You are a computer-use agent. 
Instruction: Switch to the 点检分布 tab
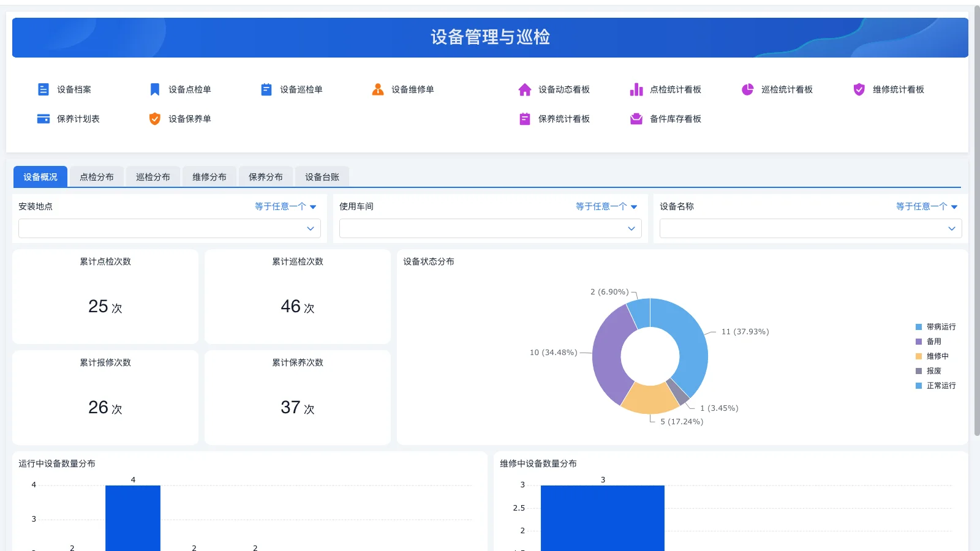point(97,177)
